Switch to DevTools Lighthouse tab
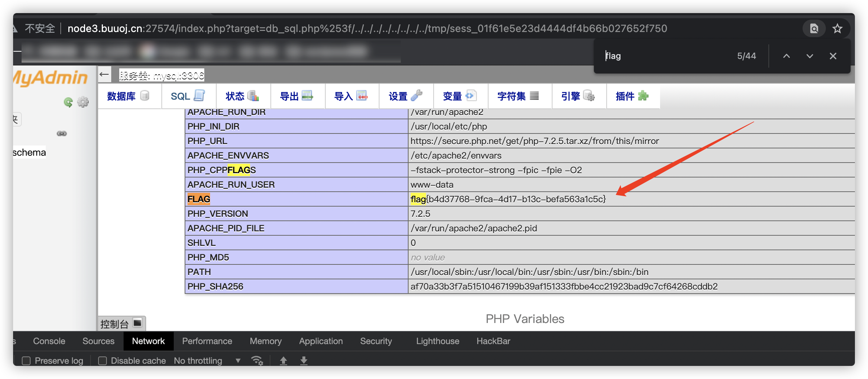The width and height of the screenshot is (868, 379). (x=438, y=341)
